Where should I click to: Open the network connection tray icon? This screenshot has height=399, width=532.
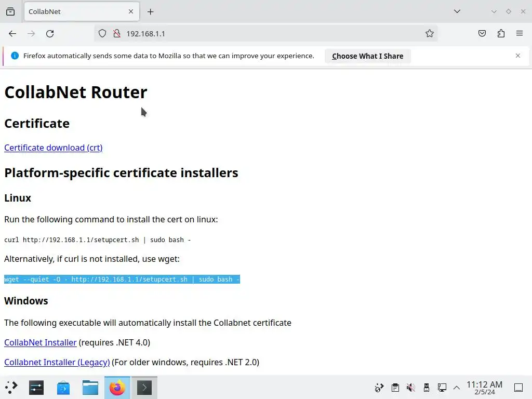[442, 388]
